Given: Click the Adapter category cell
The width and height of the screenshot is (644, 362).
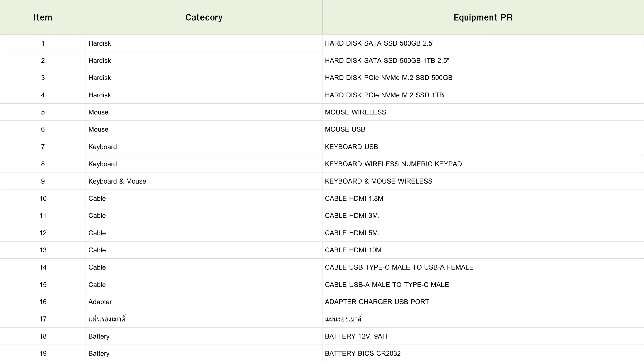Looking at the screenshot, I should click(x=100, y=302).
